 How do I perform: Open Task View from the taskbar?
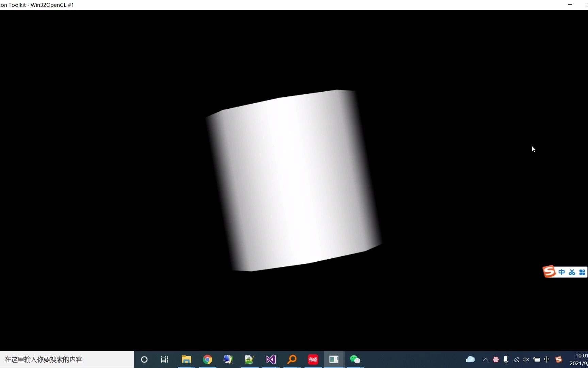pyautogui.click(x=165, y=359)
